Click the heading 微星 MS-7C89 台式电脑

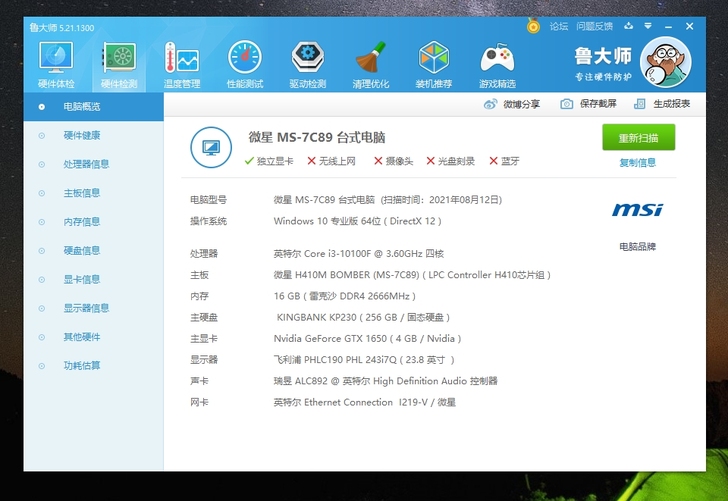pos(317,137)
